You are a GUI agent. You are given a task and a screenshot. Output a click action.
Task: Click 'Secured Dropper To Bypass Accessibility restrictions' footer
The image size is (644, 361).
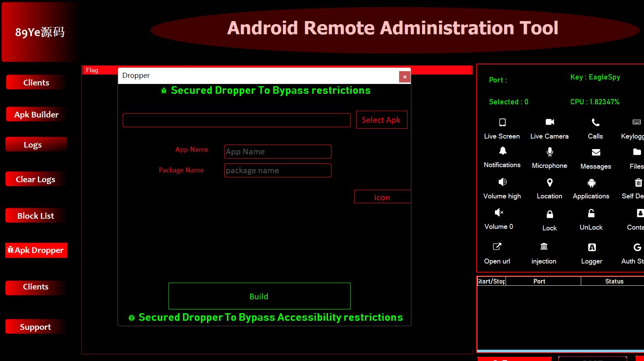click(270, 317)
